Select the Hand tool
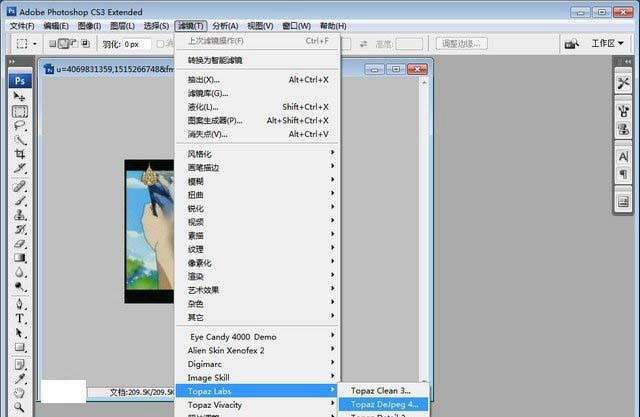Image resolution: width=640 pixels, height=417 pixels. tap(19, 393)
